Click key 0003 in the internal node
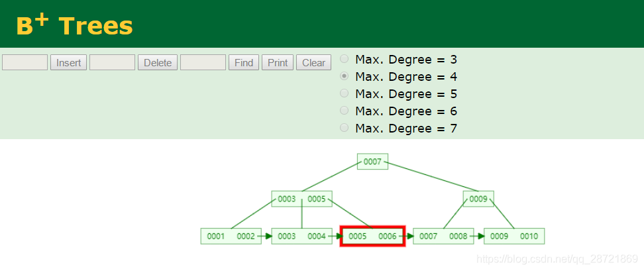The width and height of the screenshot is (644, 271). [287, 199]
